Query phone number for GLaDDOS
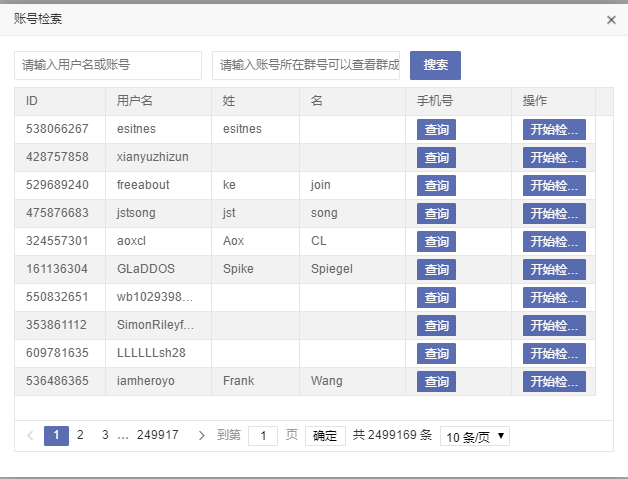Screen dimensions: 628x479 coord(436,269)
